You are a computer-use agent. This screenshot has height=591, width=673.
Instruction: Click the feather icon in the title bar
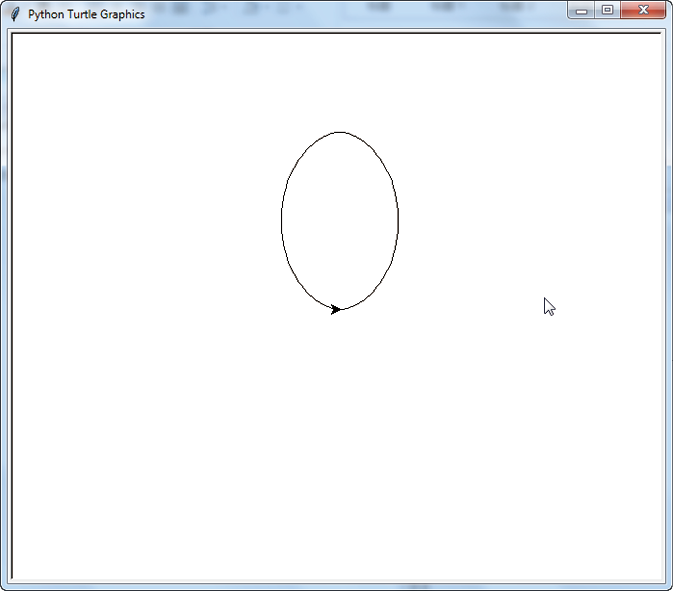point(15,14)
